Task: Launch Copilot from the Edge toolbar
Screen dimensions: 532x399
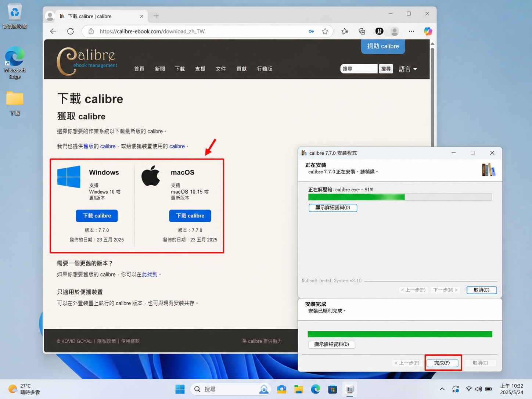Action: click(428, 31)
